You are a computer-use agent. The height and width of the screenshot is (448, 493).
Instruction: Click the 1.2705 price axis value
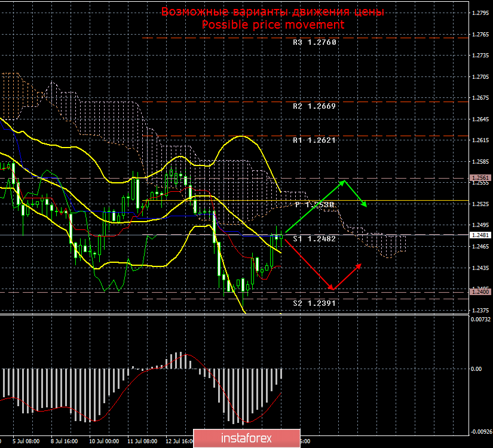[x=480, y=76]
